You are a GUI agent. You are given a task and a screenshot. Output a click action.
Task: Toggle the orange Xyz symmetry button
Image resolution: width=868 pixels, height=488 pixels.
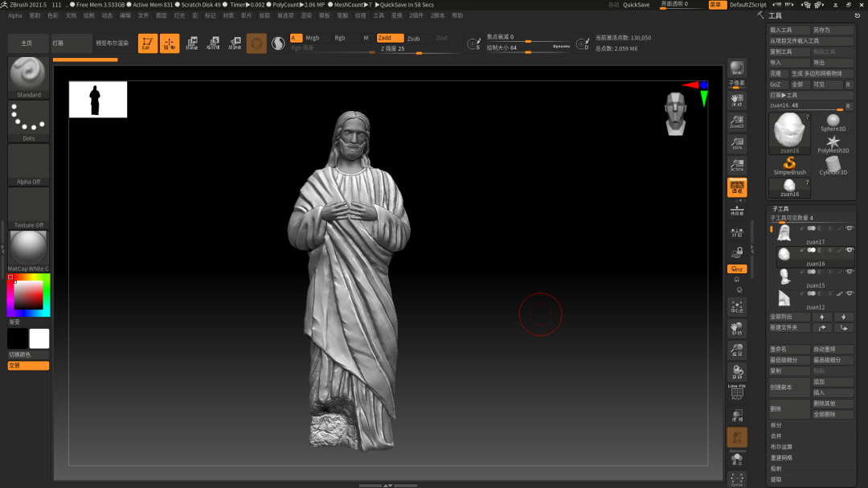[737, 269]
